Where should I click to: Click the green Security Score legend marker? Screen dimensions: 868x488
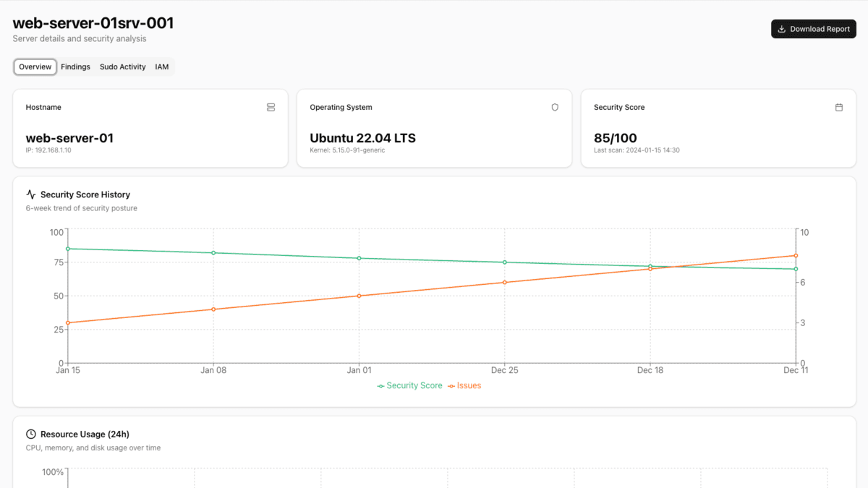(x=380, y=385)
